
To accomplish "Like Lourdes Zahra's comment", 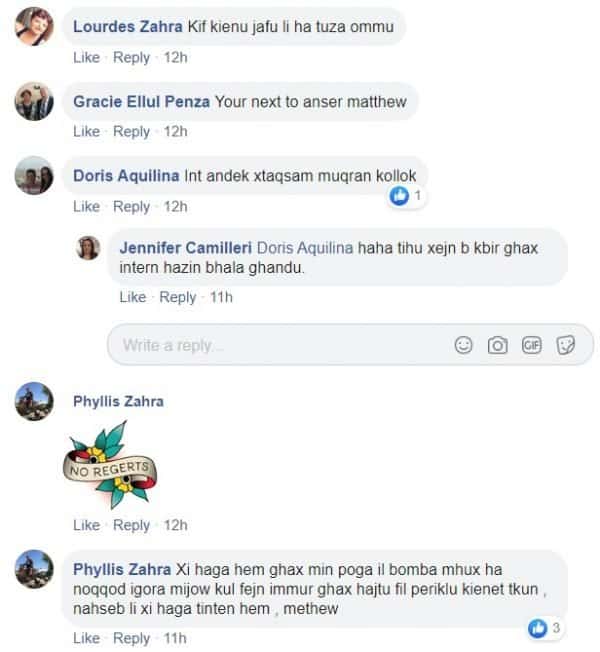I will (x=86, y=57).
